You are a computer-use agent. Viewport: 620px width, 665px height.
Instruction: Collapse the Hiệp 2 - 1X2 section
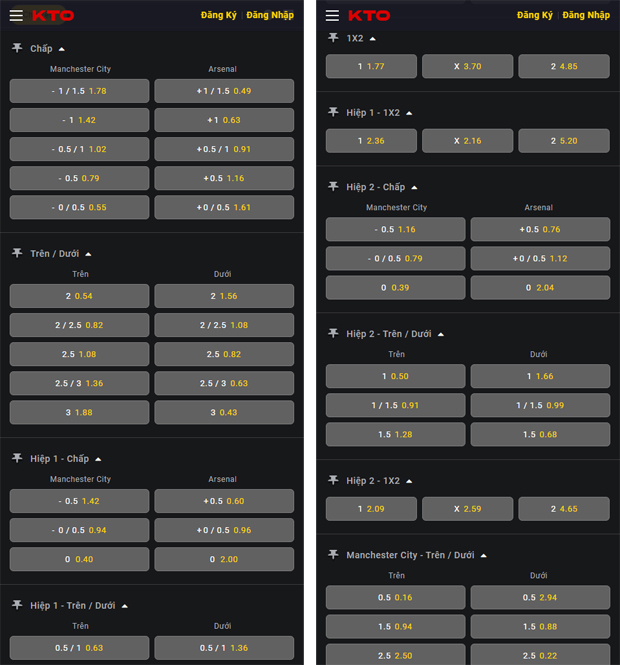(408, 481)
